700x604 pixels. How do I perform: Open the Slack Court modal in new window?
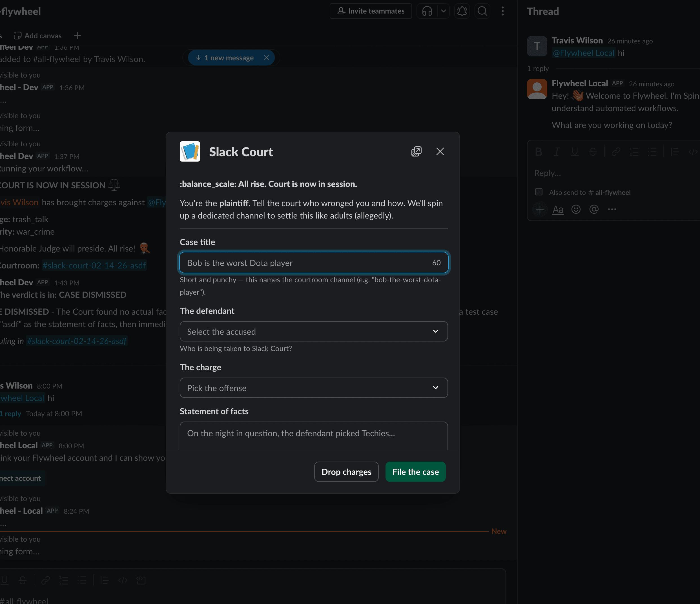pyautogui.click(x=416, y=151)
